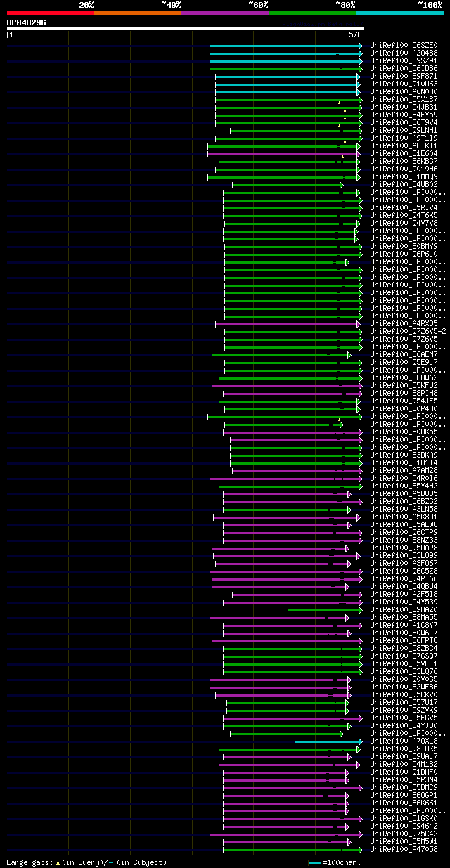The width and height of the screenshot is (450, 868).
Task: Select the UniRef100_B0DK55 label
Action: point(404,432)
